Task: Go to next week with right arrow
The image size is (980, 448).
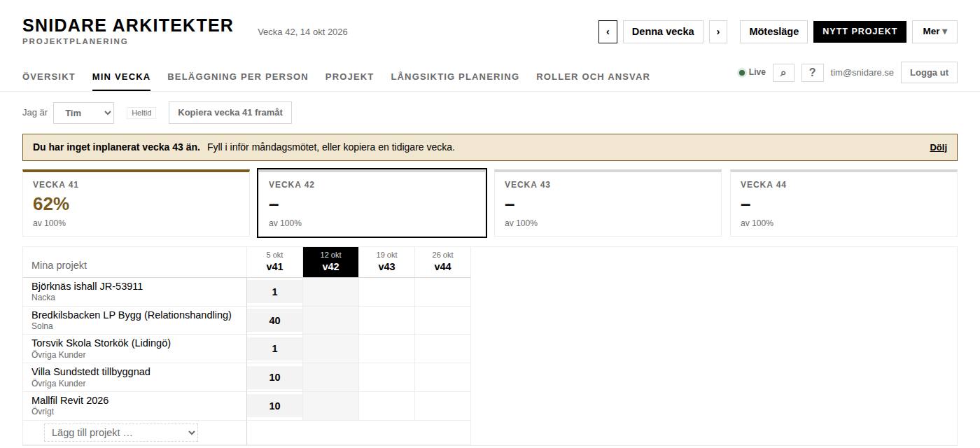Action: (718, 31)
